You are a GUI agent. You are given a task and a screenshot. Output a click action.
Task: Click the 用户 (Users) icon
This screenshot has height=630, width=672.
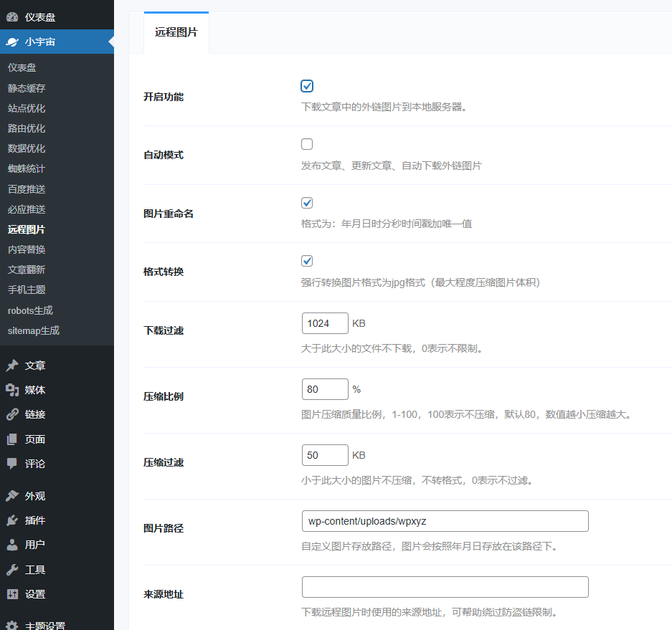pyautogui.click(x=12, y=544)
